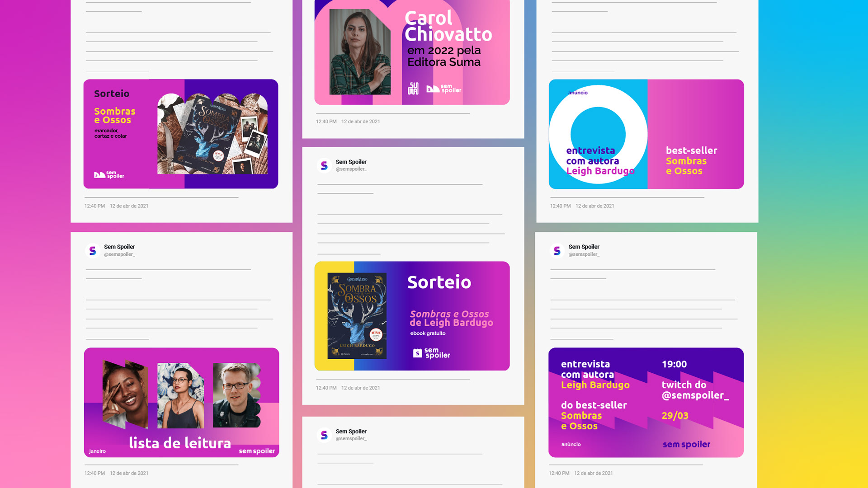This screenshot has width=868, height=488.
Task: Open Sem Spoiler avatar above the twitch entrevista image
Action: 557,251
